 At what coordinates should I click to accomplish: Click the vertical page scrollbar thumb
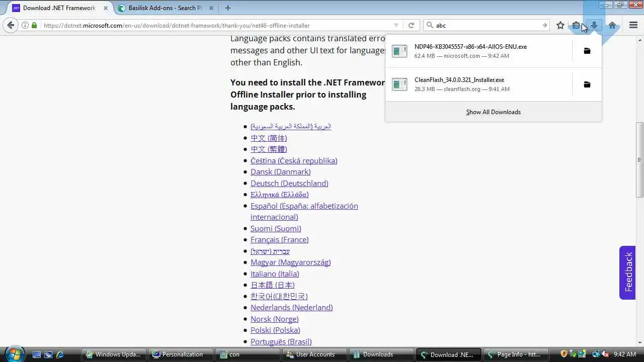point(639,160)
